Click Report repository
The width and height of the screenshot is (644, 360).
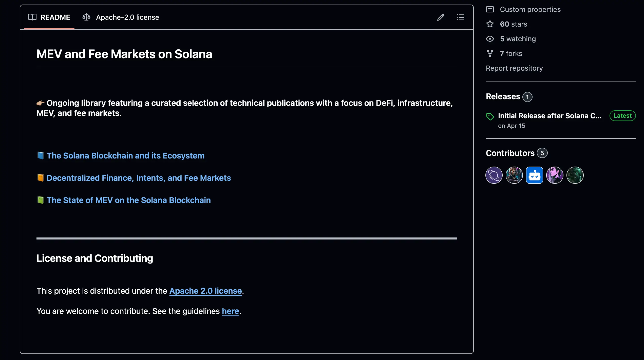point(514,68)
